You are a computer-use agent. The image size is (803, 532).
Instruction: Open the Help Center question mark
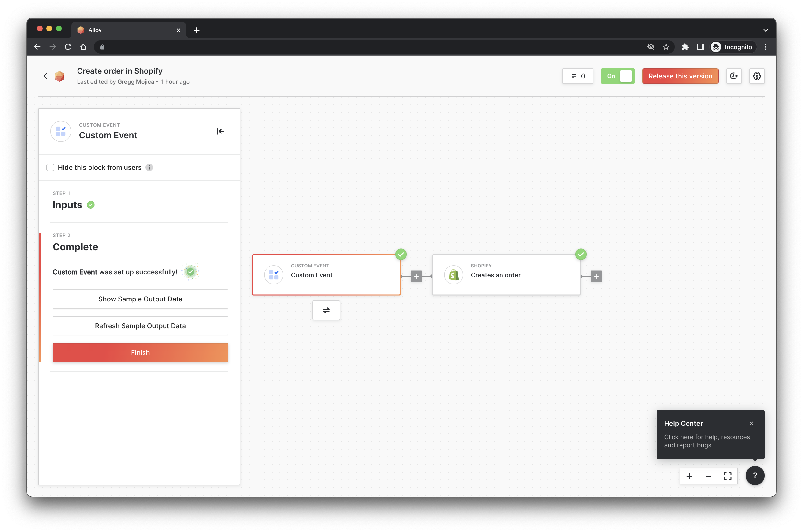(755, 475)
